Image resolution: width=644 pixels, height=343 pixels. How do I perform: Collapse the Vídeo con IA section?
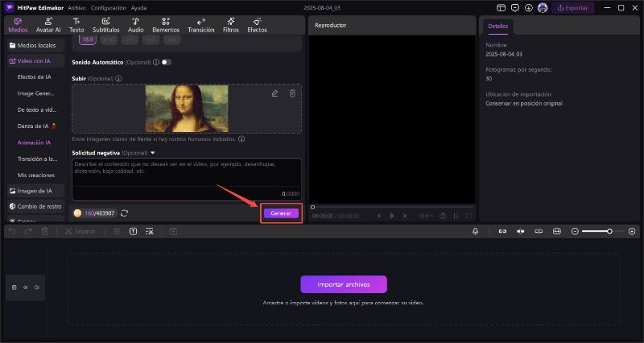click(x=35, y=61)
